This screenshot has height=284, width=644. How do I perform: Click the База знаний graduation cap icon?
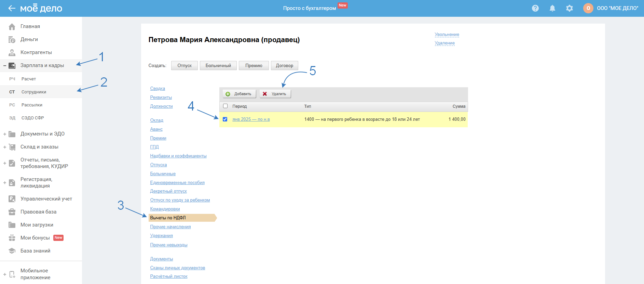click(12, 251)
